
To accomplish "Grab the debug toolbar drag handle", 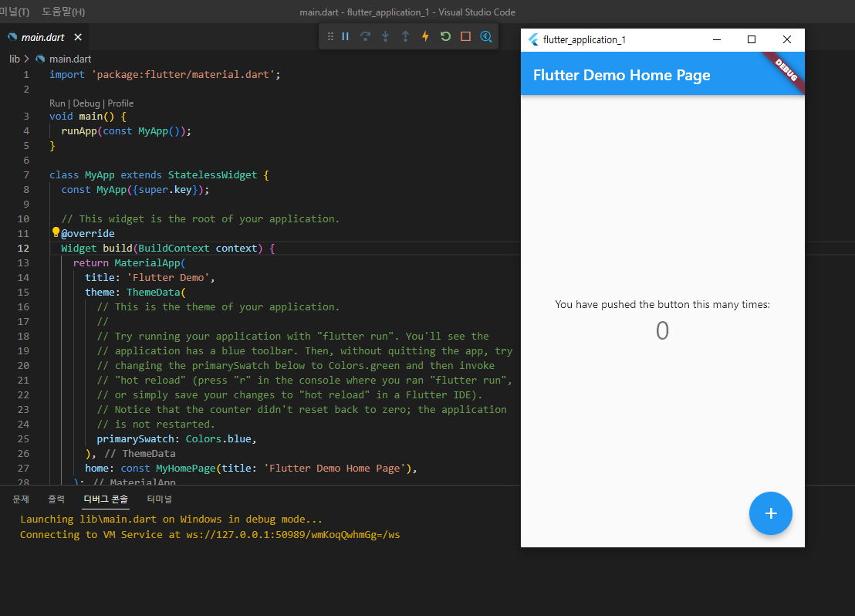I will tap(330, 36).
